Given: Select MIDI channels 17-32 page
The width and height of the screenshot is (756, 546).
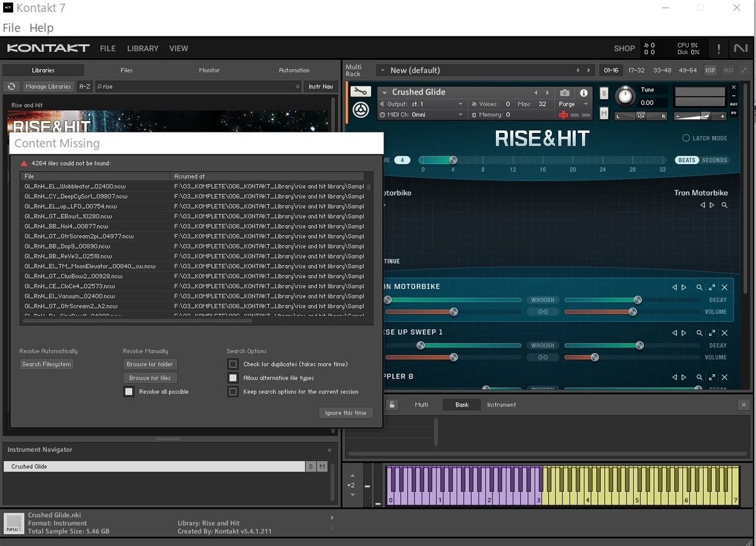Looking at the screenshot, I should pyautogui.click(x=636, y=71).
